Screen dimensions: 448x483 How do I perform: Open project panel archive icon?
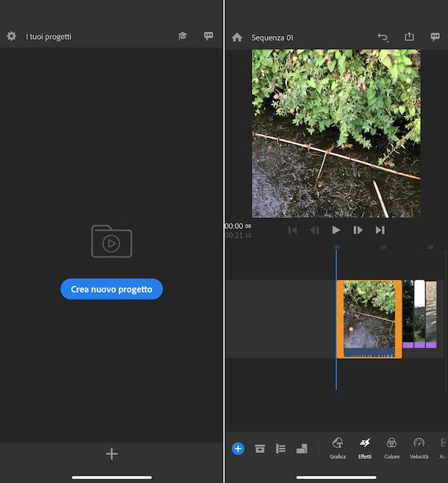[260, 448]
